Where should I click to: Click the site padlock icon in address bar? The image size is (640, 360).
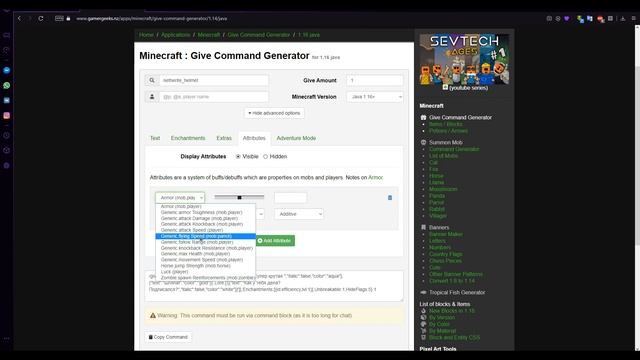(68, 18)
